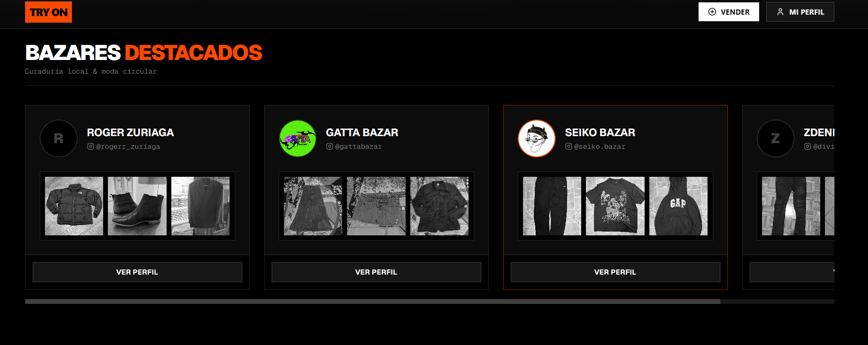Click the user icon in MI PERFIL
The image size is (868, 345).
(x=780, y=12)
